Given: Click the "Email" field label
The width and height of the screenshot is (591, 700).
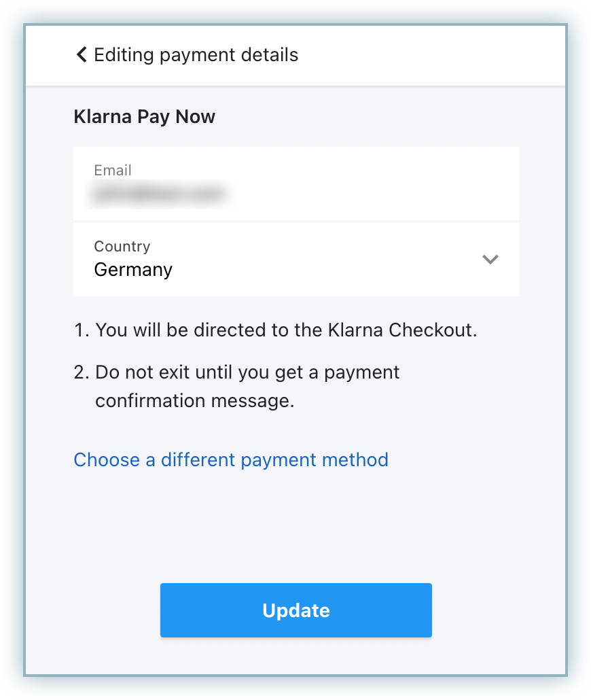Looking at the screenshot, I should (113, 170).
